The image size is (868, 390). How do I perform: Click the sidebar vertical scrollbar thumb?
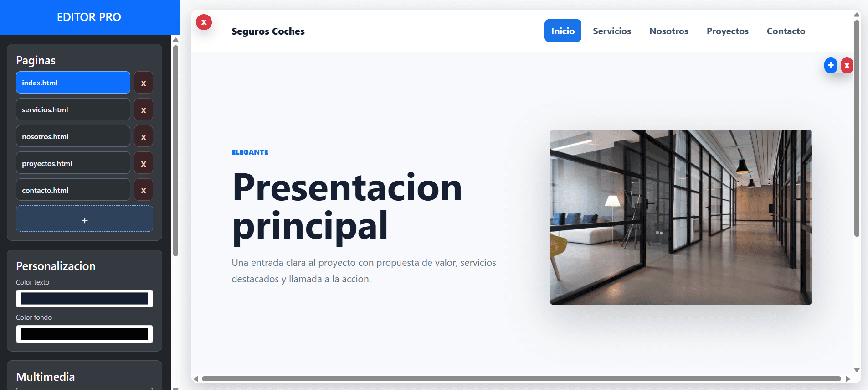coord(175,151)
